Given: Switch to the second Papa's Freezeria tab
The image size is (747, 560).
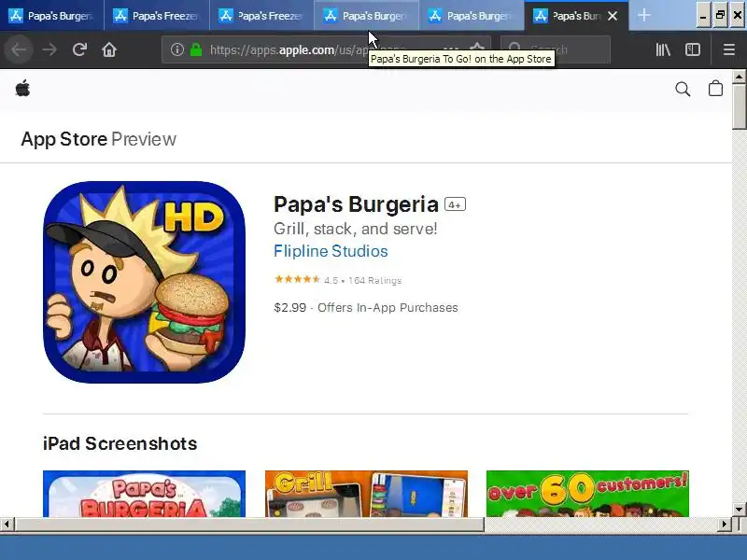Looking at the screenshot, I should pos(261,16).
